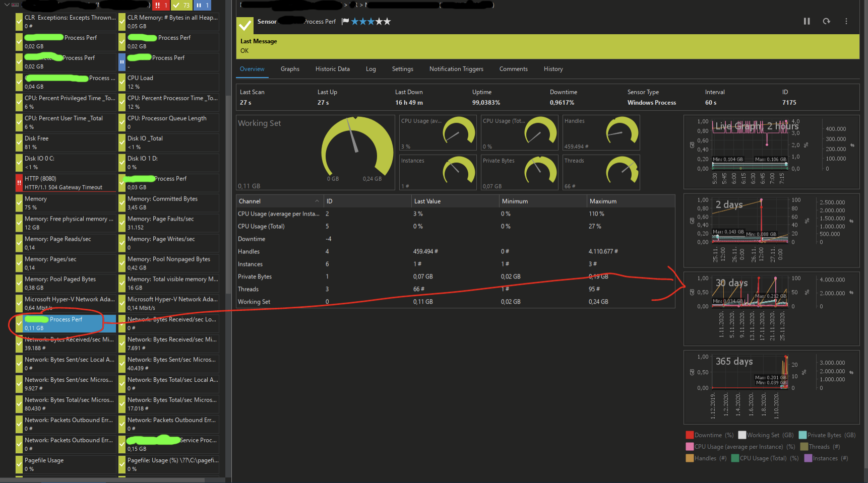868x483 pixels.
Task: Filter by red down sensors counter
Action: (161, 5)
